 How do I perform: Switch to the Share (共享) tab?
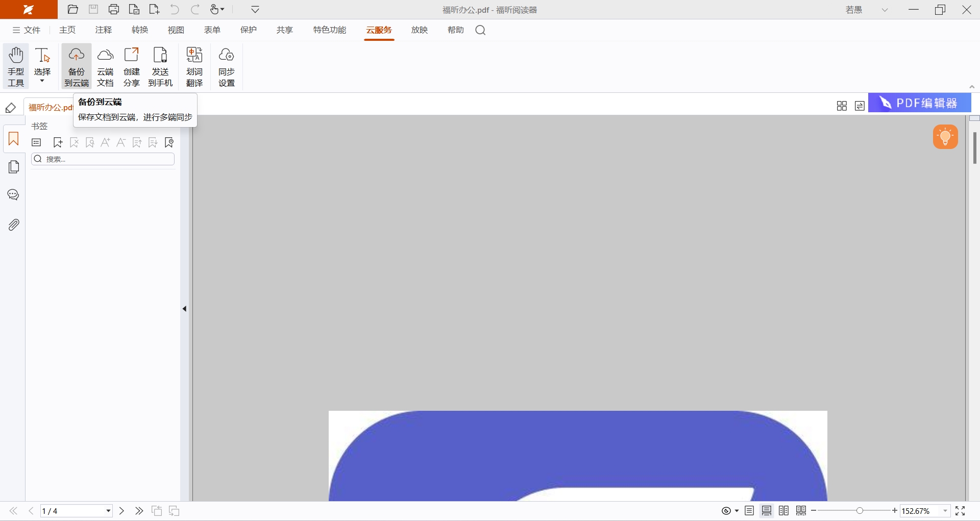point(285,30)
